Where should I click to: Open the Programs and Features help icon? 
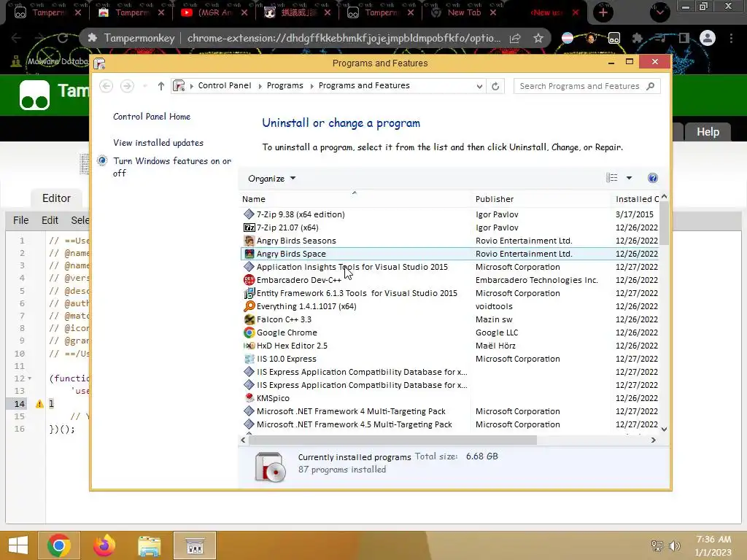[653, 178]
